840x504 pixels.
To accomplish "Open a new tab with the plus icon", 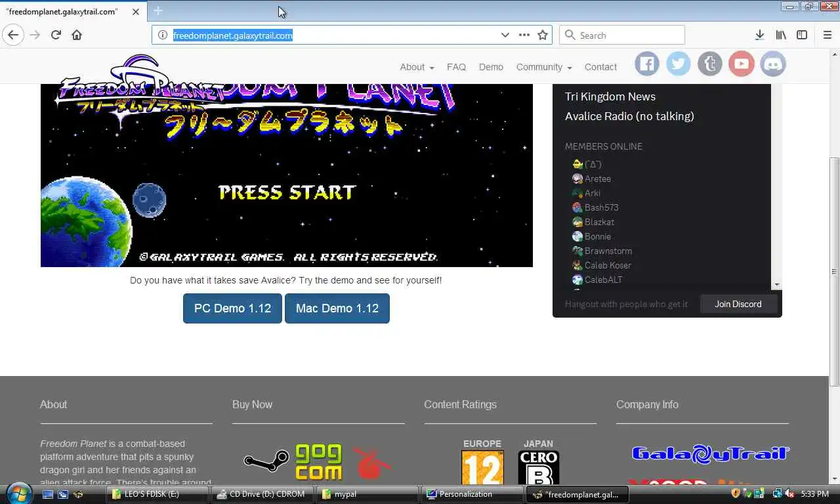I will click(x=158, y=10).
